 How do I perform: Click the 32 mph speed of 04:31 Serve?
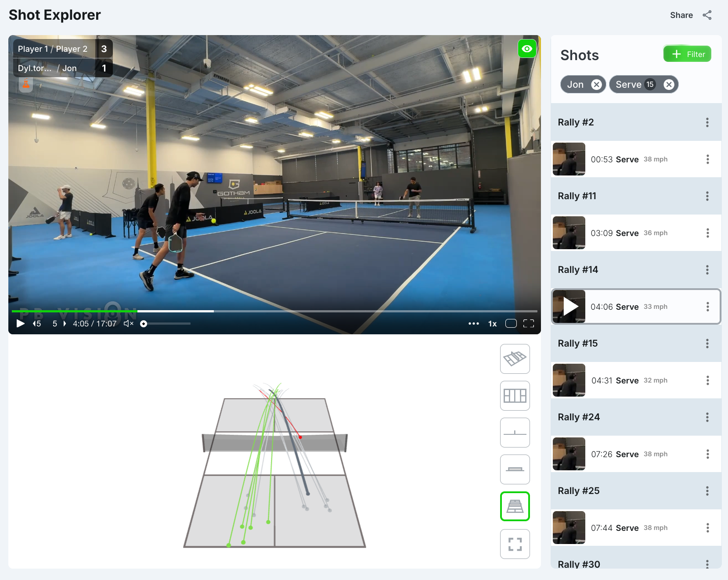(656, 380)
